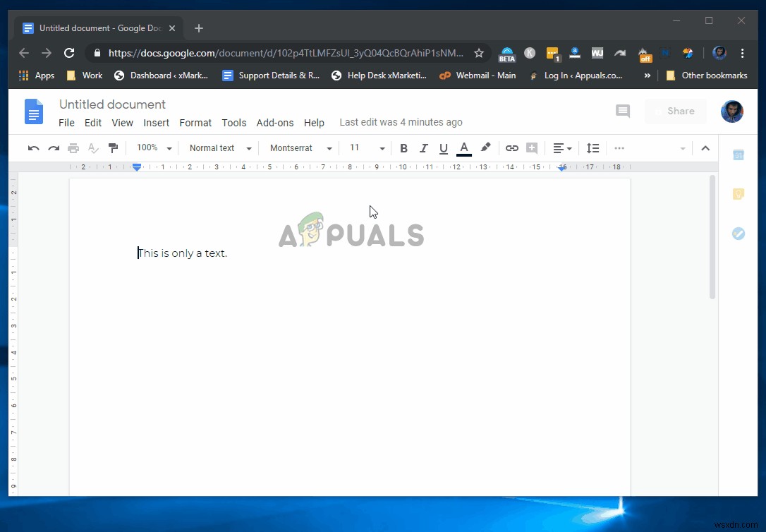The width and height of the screenshot is (766, 532).
Task: Click 'Last edit was 4 minutes ago' link
Action: pyautogui.click(x=401, y=122)
